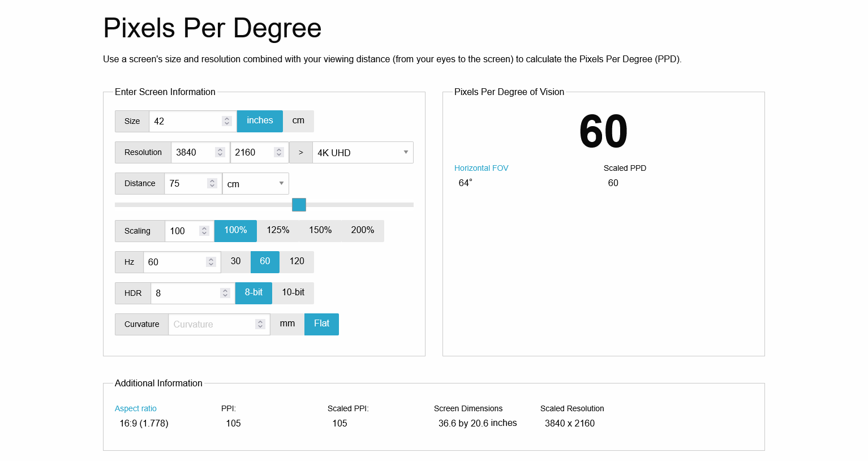868x461 pixels.
Task: Click the PPI value 105
Action: pyautogui.click(x=233, y=423)
